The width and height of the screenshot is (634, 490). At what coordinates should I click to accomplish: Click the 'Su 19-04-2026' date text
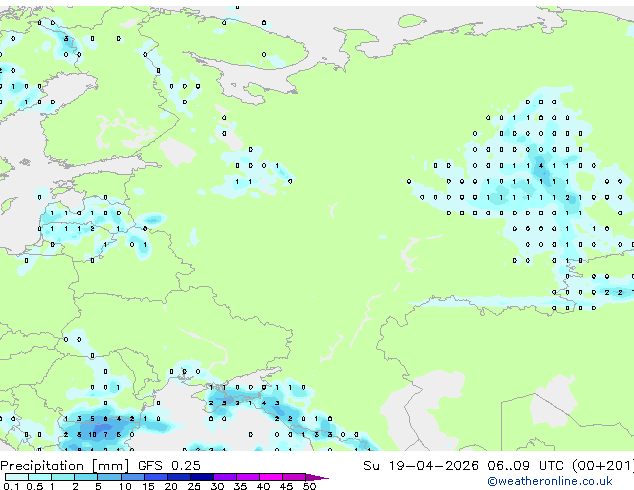pyautogui.click(x=421, y=466)
